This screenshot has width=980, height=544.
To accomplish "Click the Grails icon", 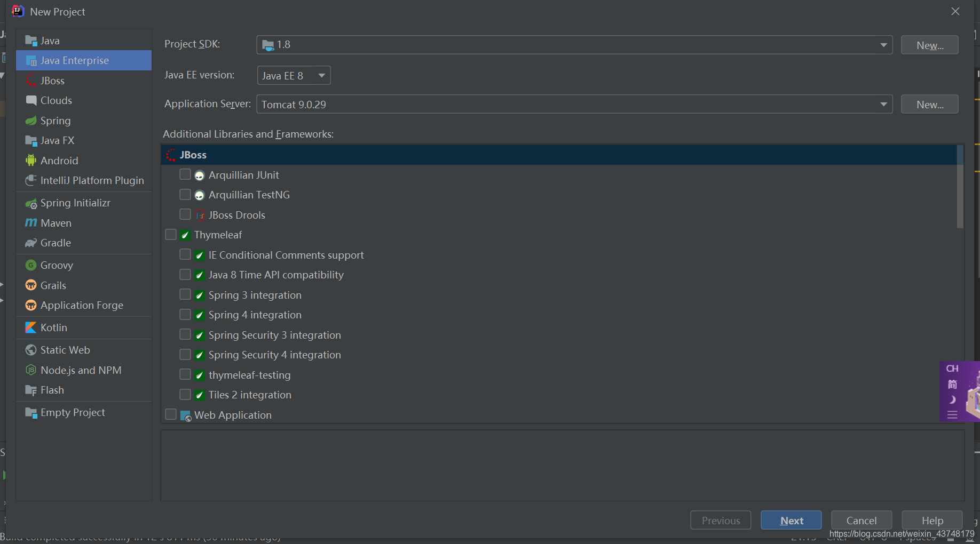I will 31,285.
